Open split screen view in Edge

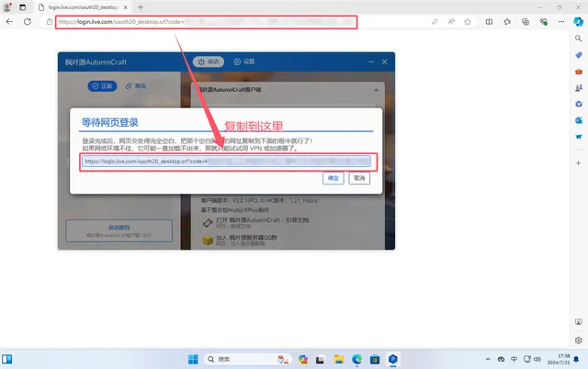click(x=489, y=22)
